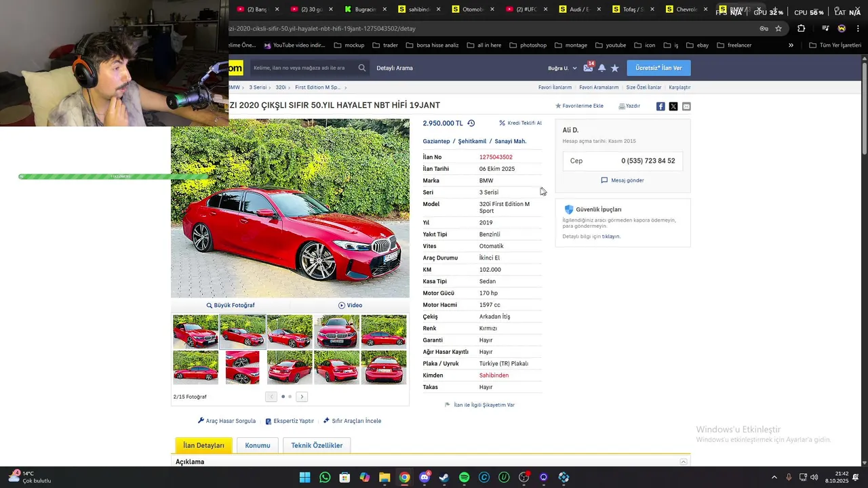Viewport: 868px width, 488px height.
Task: Click Favorilerime Ekle star link
Action: 579,106
